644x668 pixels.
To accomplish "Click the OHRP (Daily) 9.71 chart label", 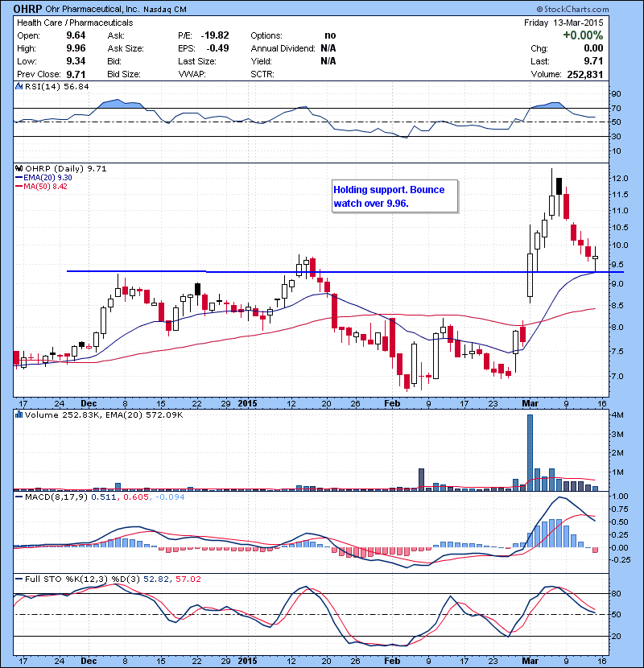I will click(x=66, y=169).
